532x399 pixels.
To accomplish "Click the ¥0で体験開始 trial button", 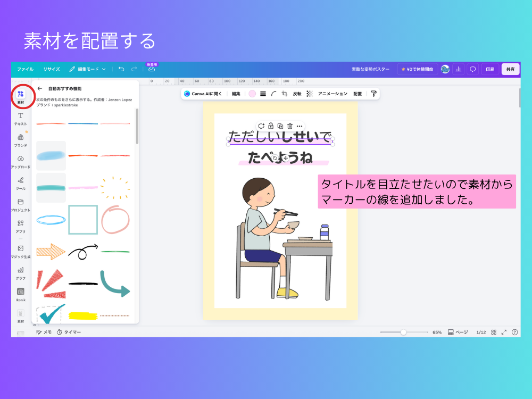I will (418, 69).
